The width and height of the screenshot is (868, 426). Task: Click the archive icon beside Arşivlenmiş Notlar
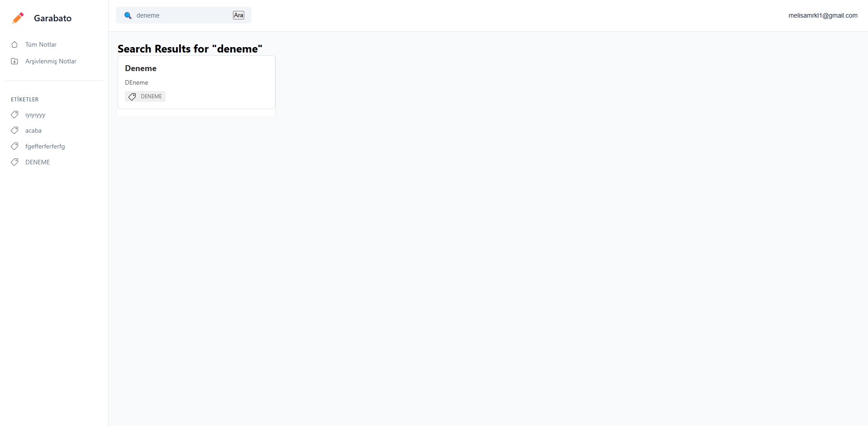coord(14,61)
